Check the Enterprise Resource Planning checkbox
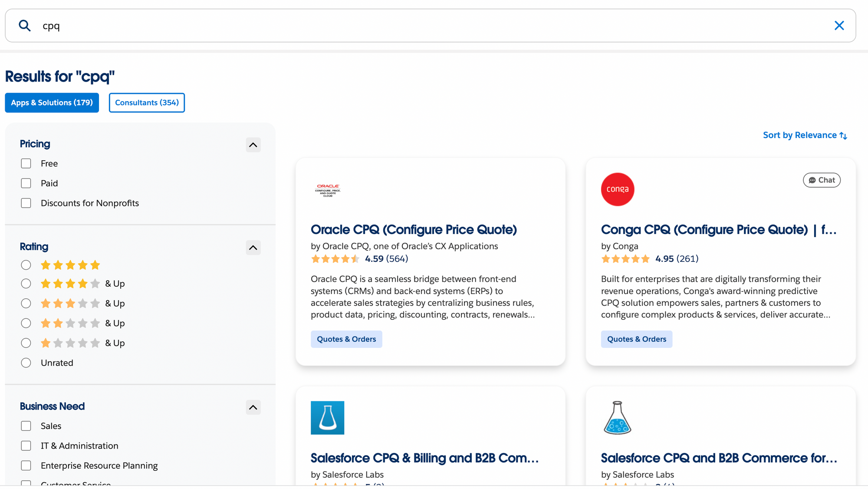This screenshot has height=489, width=868. coord(26,466)
